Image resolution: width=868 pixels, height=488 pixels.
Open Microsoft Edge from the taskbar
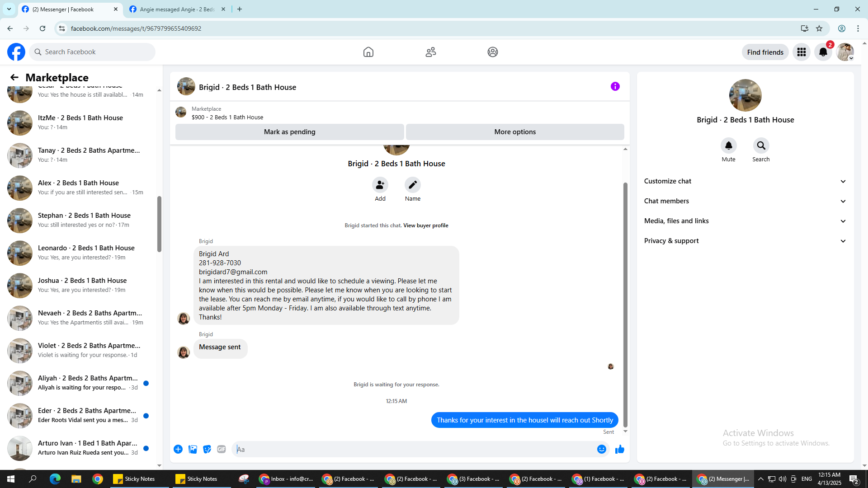click(x=55, y=479)
